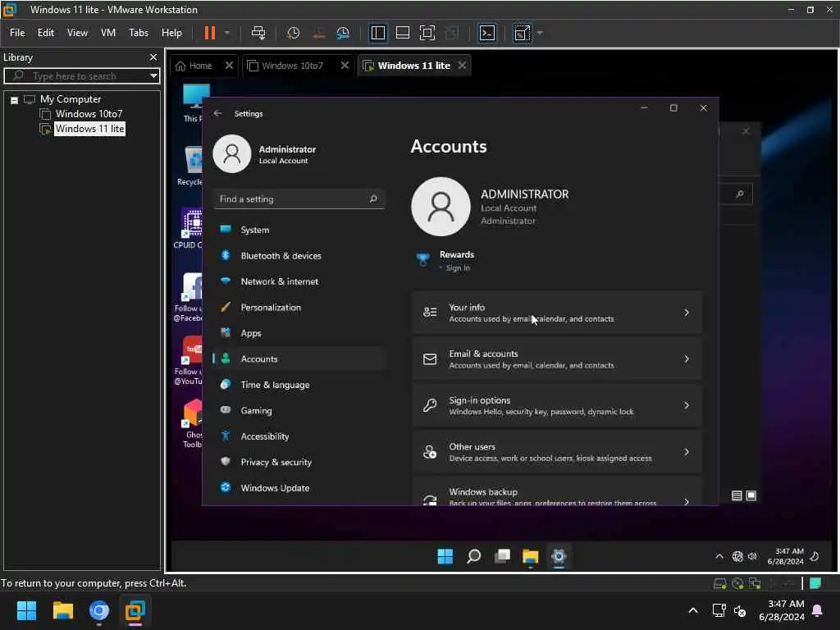
Task: Click the Find a setting search box
Action: [299, 199]
